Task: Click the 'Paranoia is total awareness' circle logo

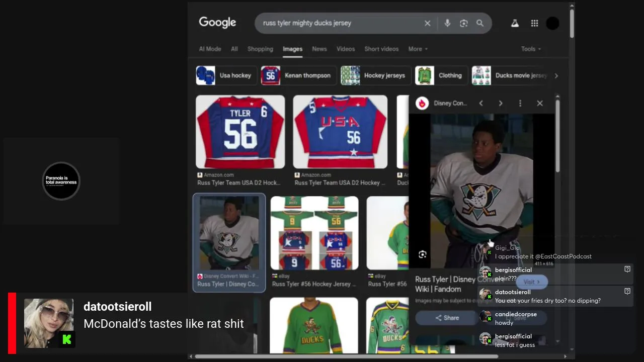Action: [61, 180]
